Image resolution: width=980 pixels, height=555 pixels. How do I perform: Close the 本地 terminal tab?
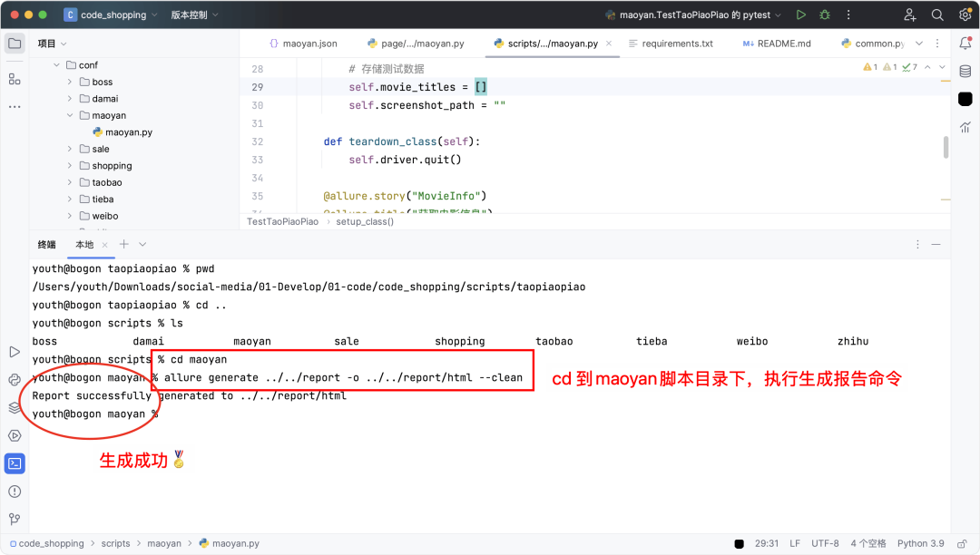(x=104, y=245)
